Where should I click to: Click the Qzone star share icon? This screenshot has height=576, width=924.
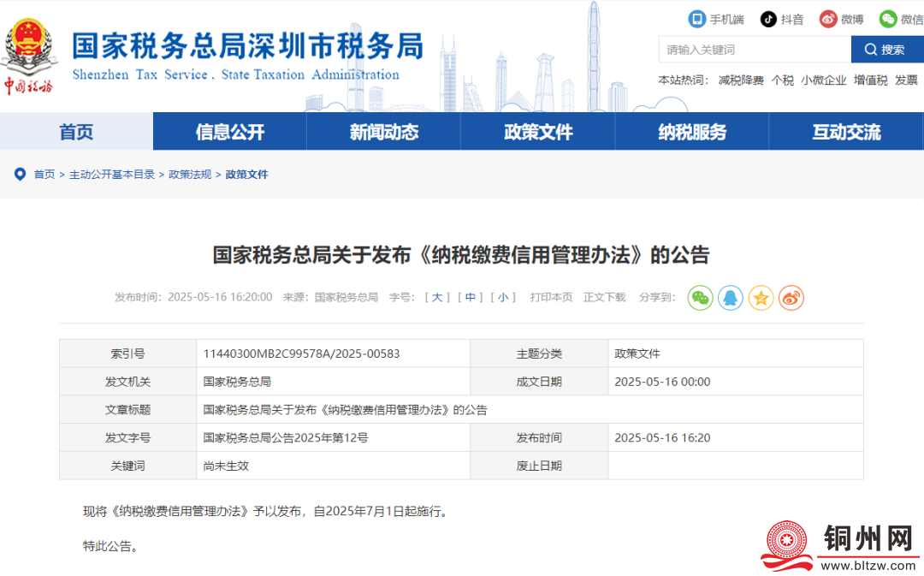tap(761, 298)
